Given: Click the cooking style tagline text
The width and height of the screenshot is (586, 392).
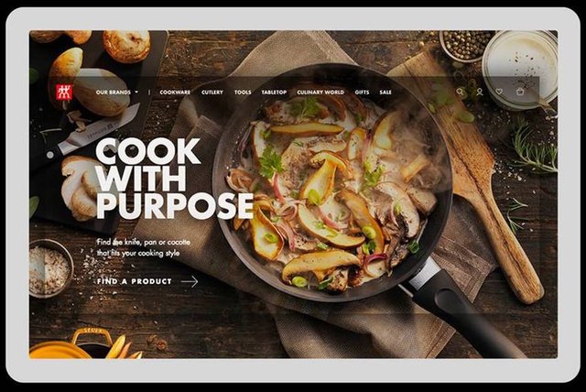Looking at the screenshot, I should click(144, 248).
